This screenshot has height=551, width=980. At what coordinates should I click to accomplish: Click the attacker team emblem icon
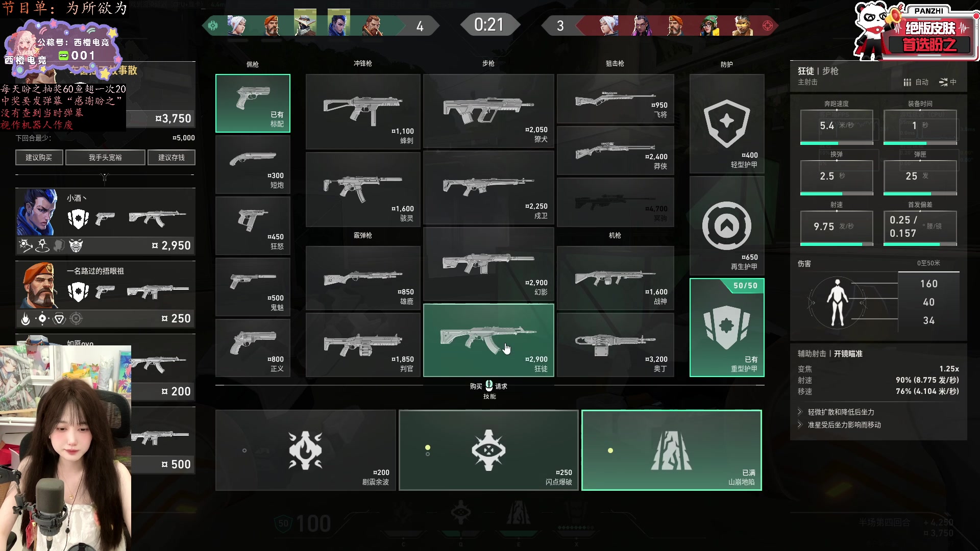click(x=213, y=26)
